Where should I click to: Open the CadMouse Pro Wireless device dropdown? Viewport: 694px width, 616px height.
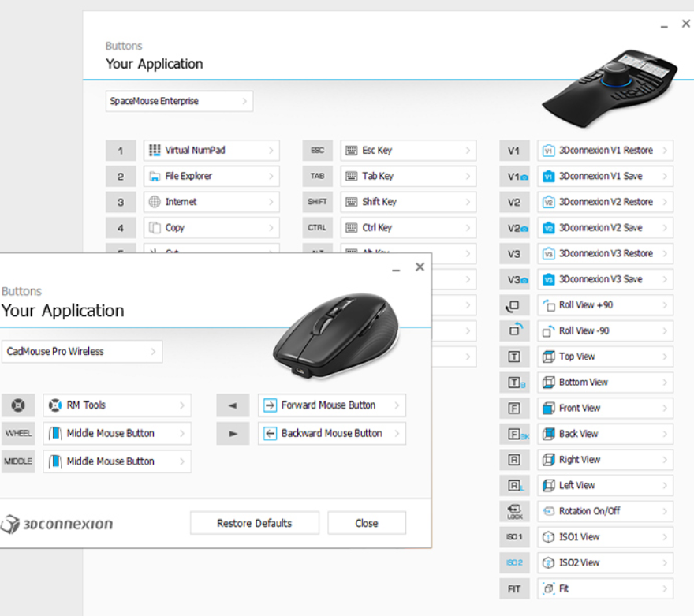click(x=82, y=352)
